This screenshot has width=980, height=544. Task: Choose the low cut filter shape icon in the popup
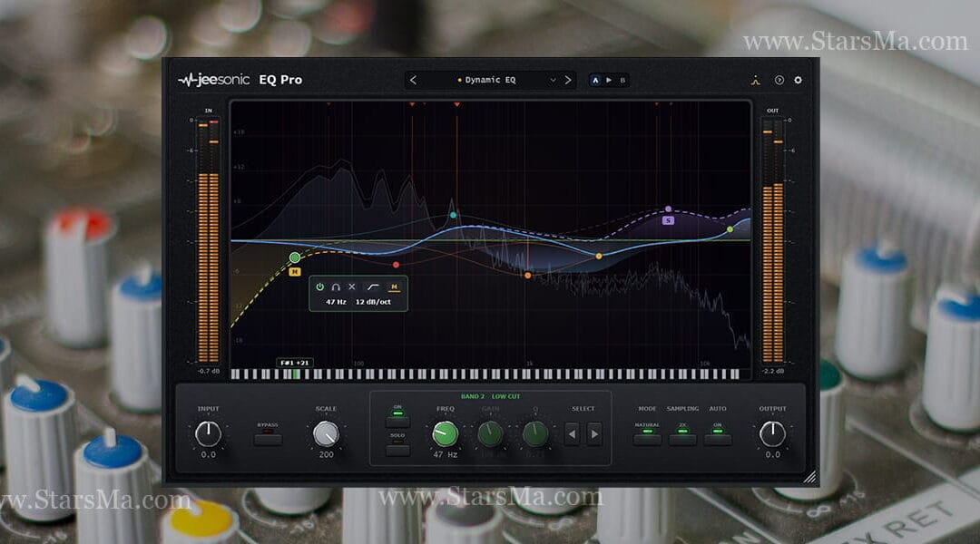(373, 287)
